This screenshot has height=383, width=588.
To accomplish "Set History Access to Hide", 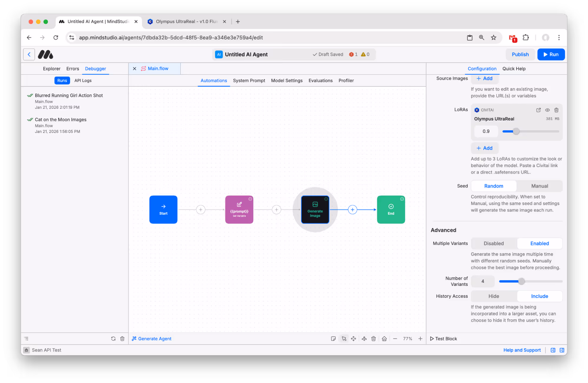I will tap(494, 296).
